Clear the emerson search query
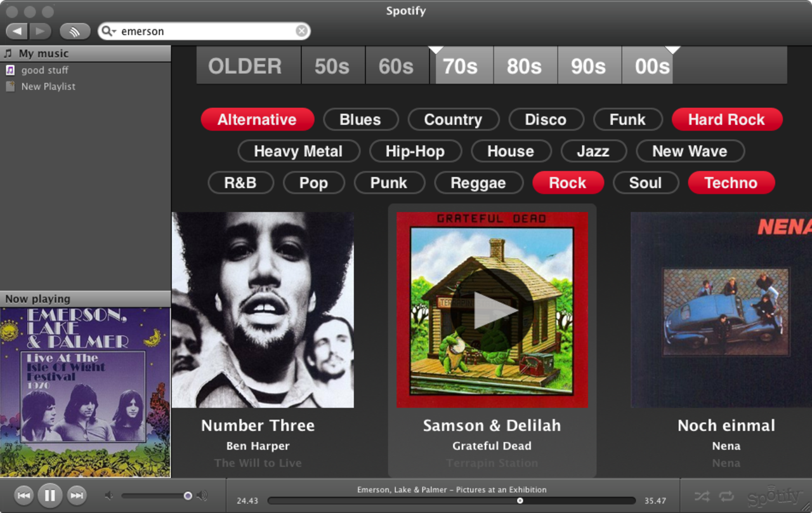Viewport: 812px width, 513px height. [302, 30]
